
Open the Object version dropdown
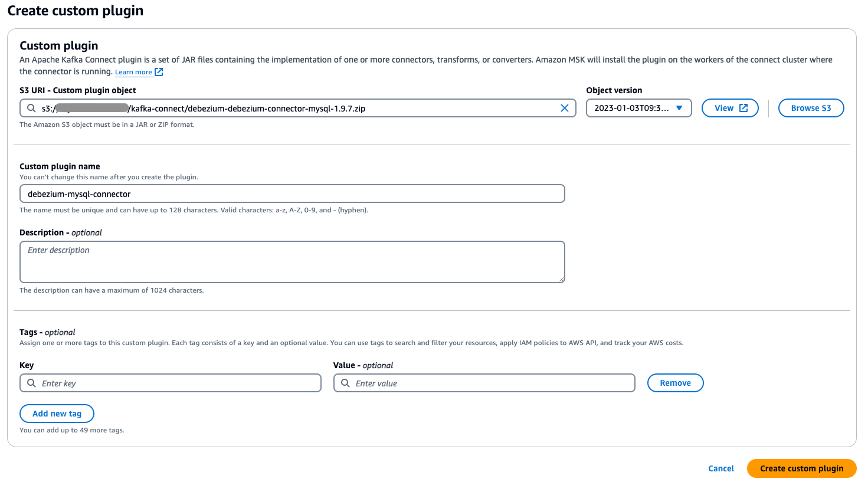(x=638, y=108)
